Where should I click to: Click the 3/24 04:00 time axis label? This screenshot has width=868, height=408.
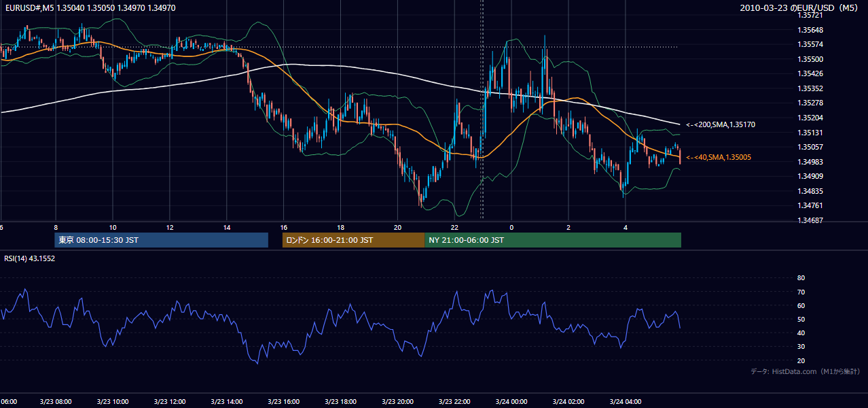pos(626,402)
